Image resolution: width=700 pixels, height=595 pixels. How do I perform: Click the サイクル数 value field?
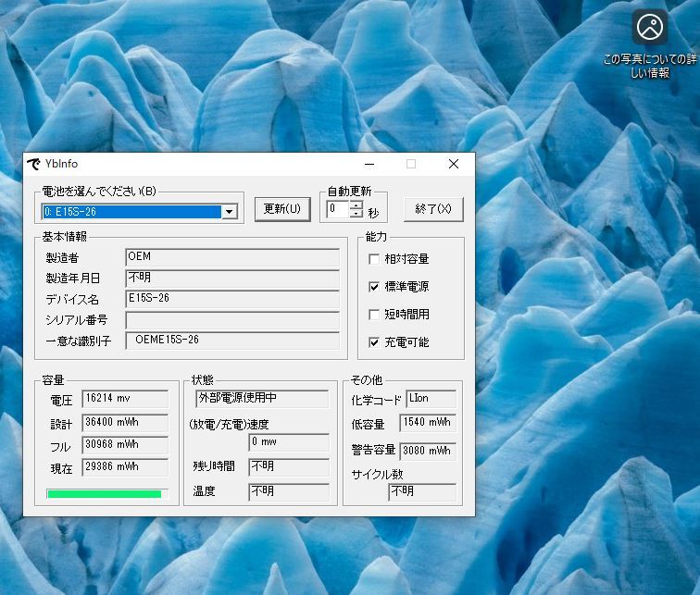pyautogui.click(x=422, y=492)
